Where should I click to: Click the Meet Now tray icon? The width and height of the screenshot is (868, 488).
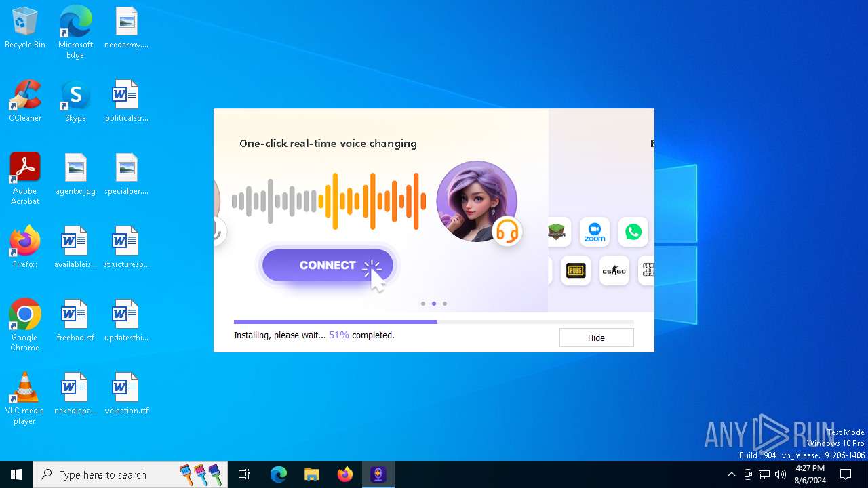pyautogui.click(x=748, y=474)
